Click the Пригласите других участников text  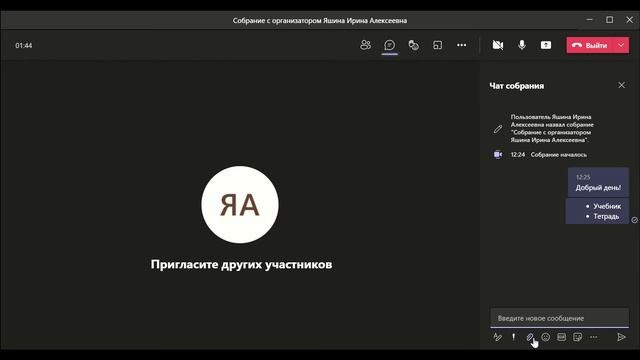coord(241,264)
